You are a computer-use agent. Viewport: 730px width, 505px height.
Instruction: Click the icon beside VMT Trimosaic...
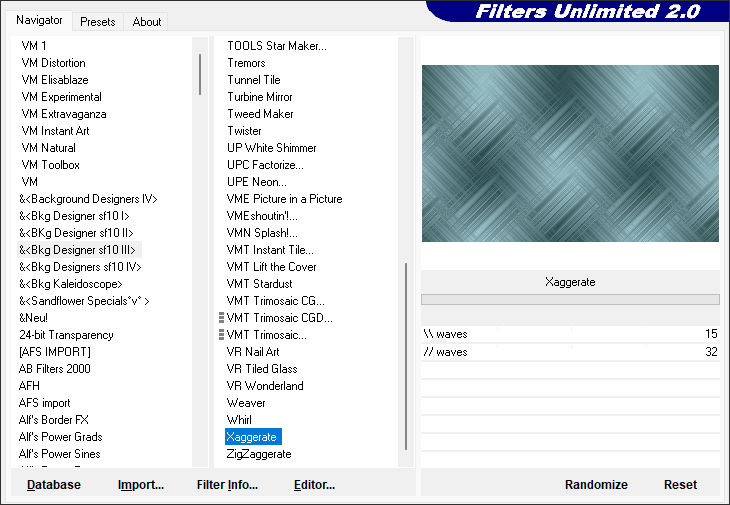click(x=221, y=335)
